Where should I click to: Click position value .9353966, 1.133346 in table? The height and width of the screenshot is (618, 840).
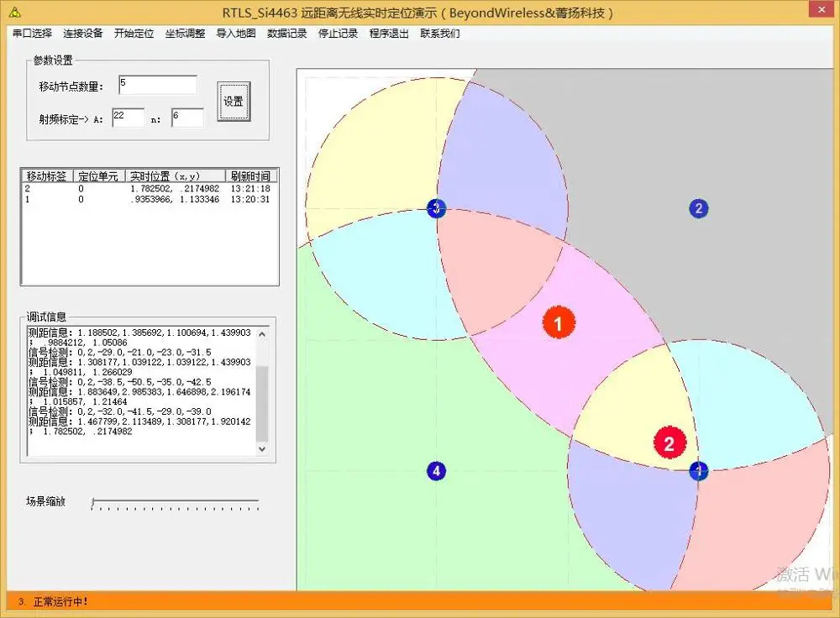pos(176,199)
